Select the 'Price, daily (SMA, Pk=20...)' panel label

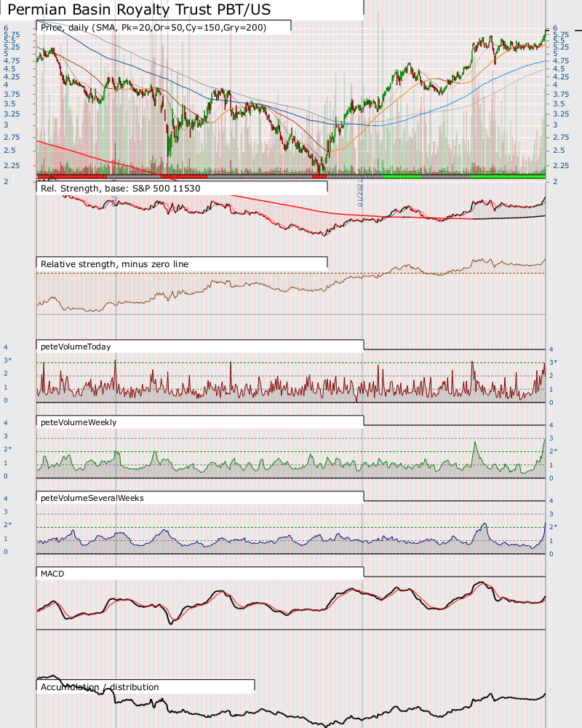point(154,28)
